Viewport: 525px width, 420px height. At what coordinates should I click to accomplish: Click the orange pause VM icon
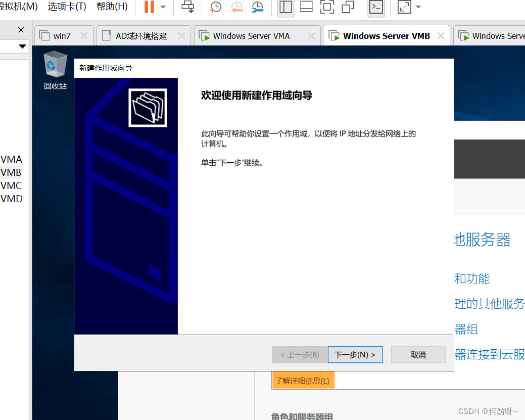point(149,7)
